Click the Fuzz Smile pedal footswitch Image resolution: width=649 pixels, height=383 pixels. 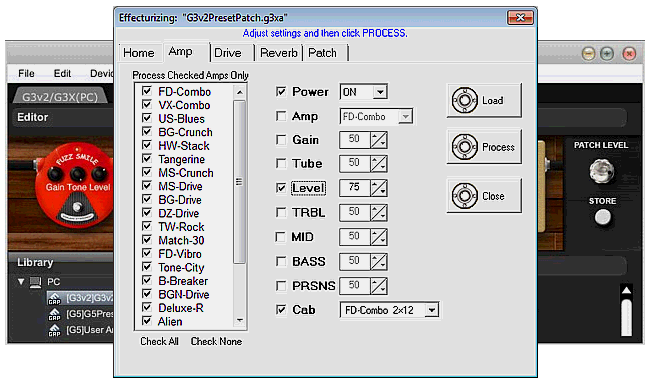[77, 207]
